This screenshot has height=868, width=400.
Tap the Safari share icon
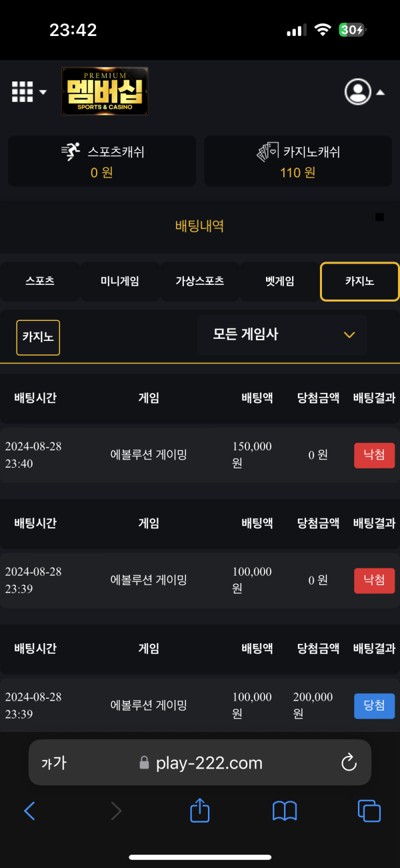[200, 811]
